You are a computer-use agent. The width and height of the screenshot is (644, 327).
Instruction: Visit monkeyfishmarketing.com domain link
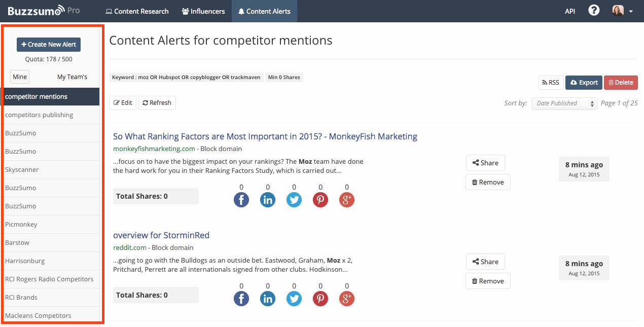pos(154,149)
